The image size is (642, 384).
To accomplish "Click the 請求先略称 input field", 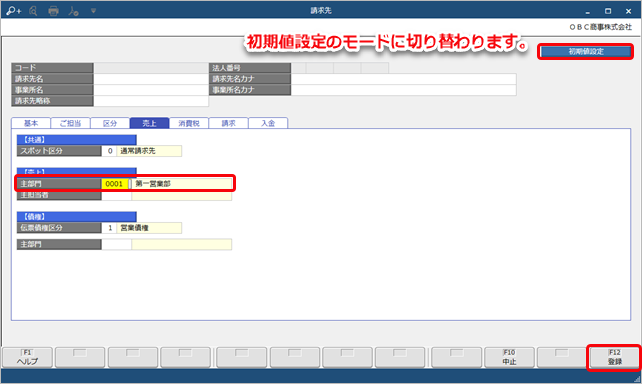I will click(x=151, y=101).
